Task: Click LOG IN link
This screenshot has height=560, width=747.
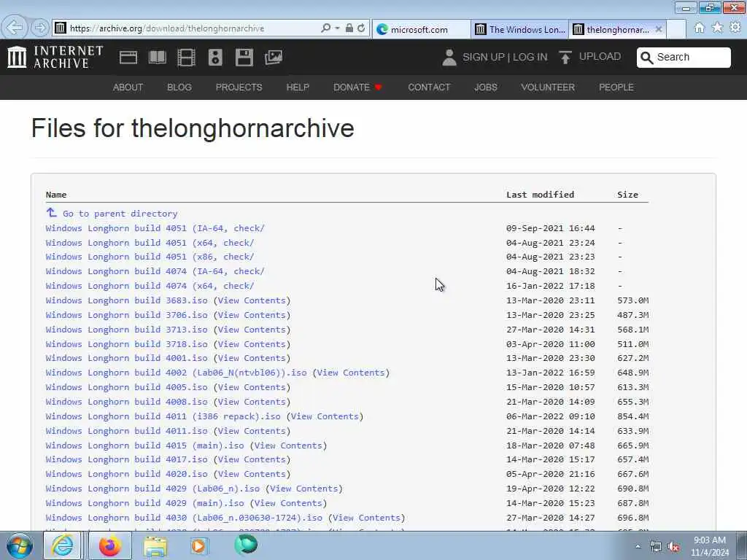Action: (530, 57)
